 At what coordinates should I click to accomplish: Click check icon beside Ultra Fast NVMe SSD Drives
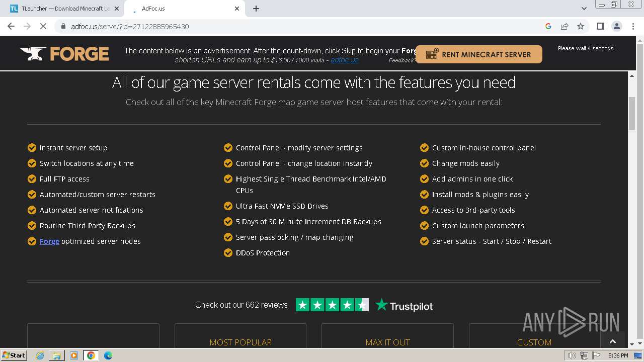[228, 206]
